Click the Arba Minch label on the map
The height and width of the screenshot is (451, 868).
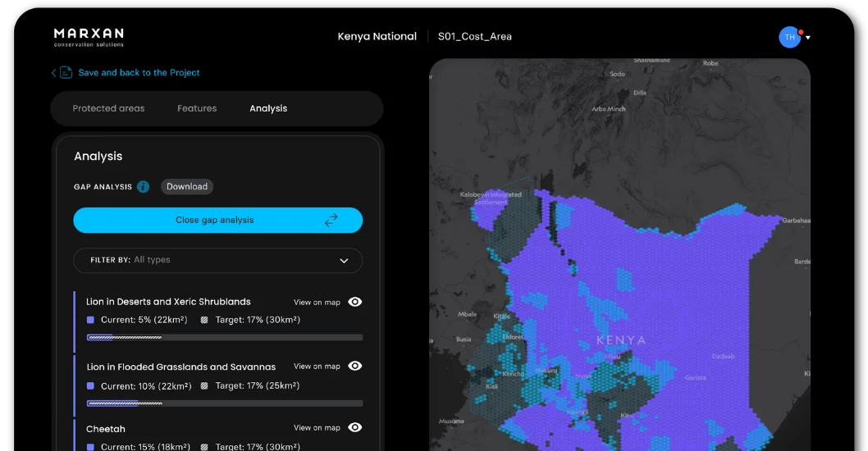[x=609, y=109]
